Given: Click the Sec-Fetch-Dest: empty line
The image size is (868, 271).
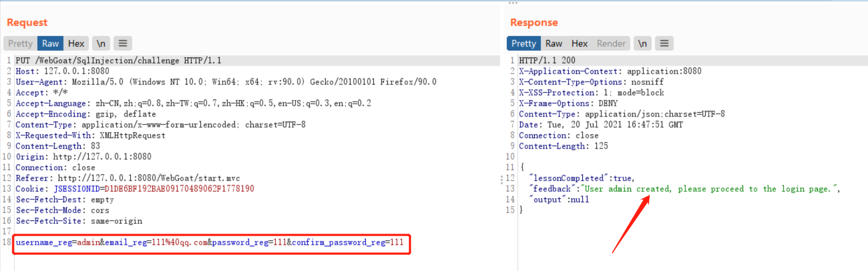Looking at the screenshot, I should (65, 199).
